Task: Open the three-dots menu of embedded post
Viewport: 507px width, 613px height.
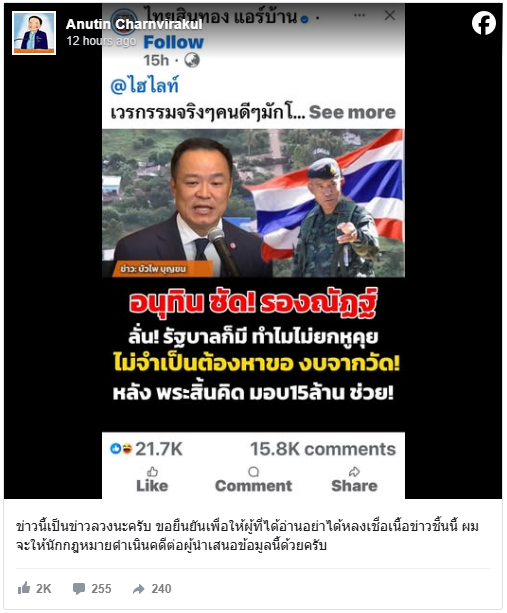Action: pyautogui.click(x=359, y=15)
